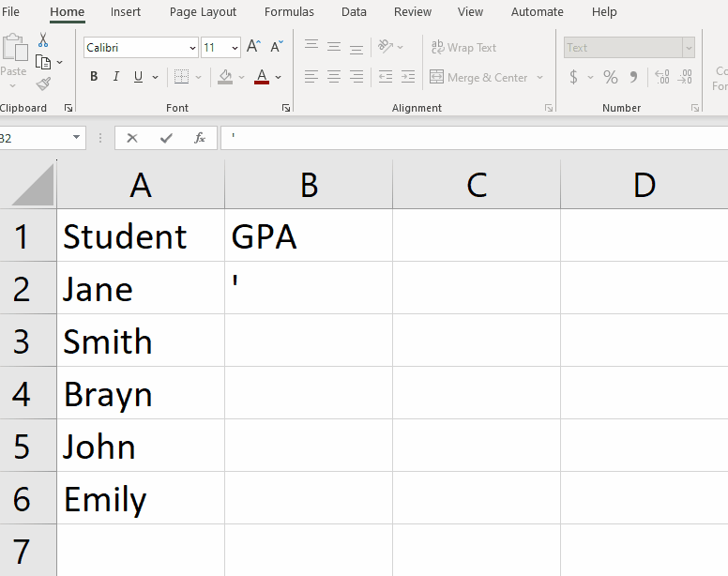Viewport: 728px width, 576px height.
Task: Select the Format Painter brush
Action: coord(43,83)
